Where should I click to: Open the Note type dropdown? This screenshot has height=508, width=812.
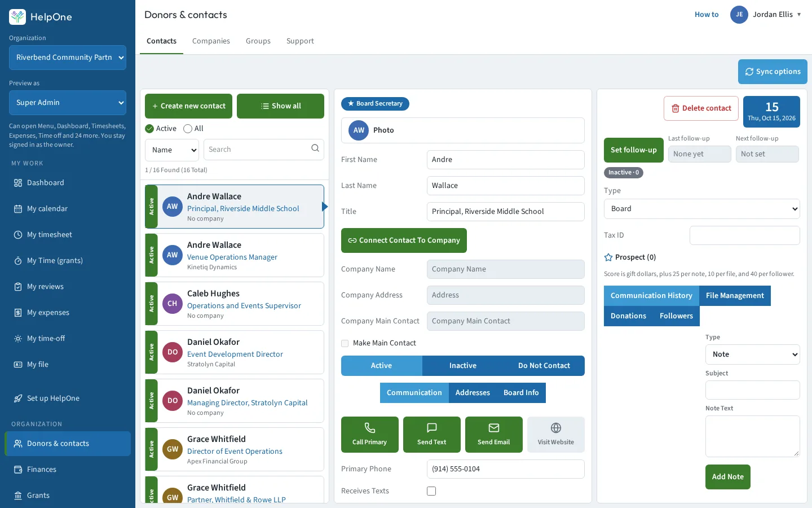click(753, 354)
